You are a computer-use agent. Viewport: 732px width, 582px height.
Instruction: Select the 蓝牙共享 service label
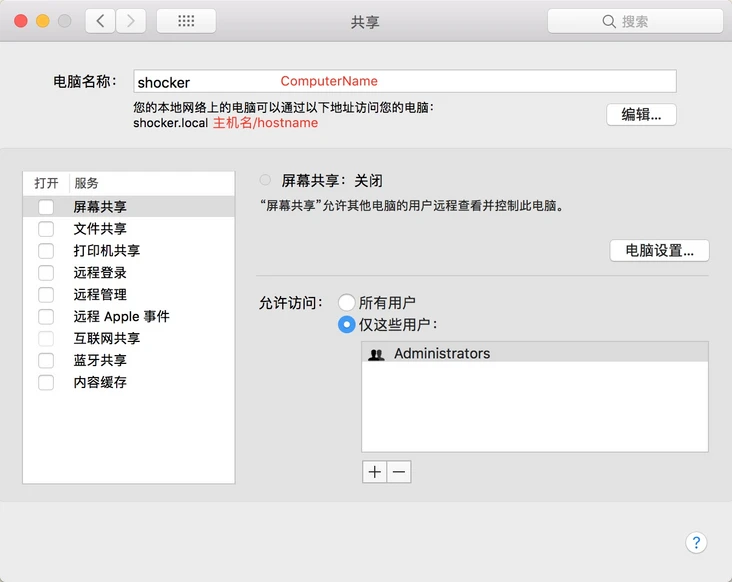pyautogui.click(x=100, y=360)
